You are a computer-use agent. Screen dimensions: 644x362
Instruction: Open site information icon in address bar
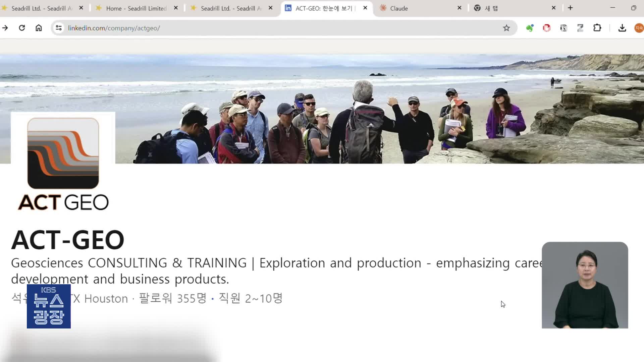tap(59, 28)
